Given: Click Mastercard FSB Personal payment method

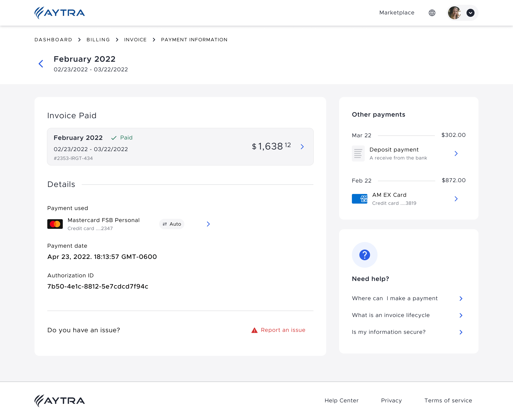Looking at the screenshot, I should [x=104, y=220].
